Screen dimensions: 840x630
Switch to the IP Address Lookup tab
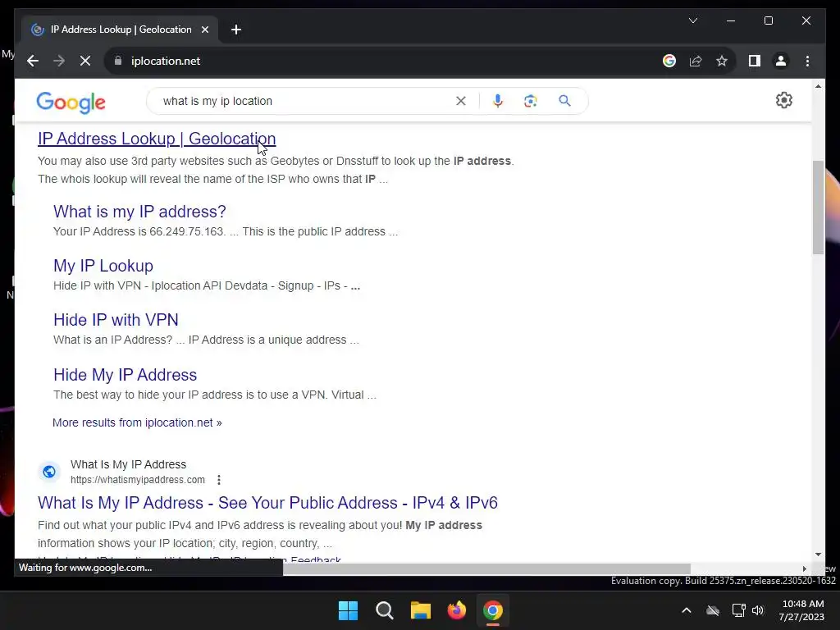121,30
